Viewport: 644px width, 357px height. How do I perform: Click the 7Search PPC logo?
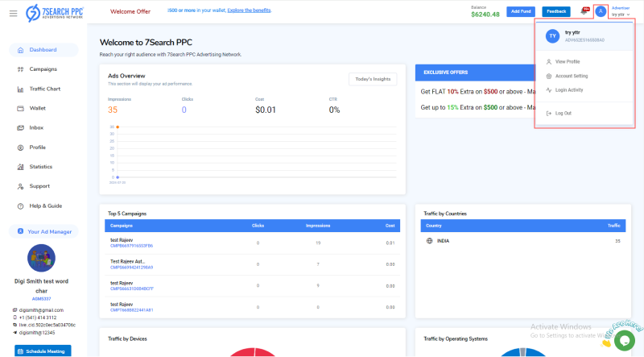tap(55, 13)
